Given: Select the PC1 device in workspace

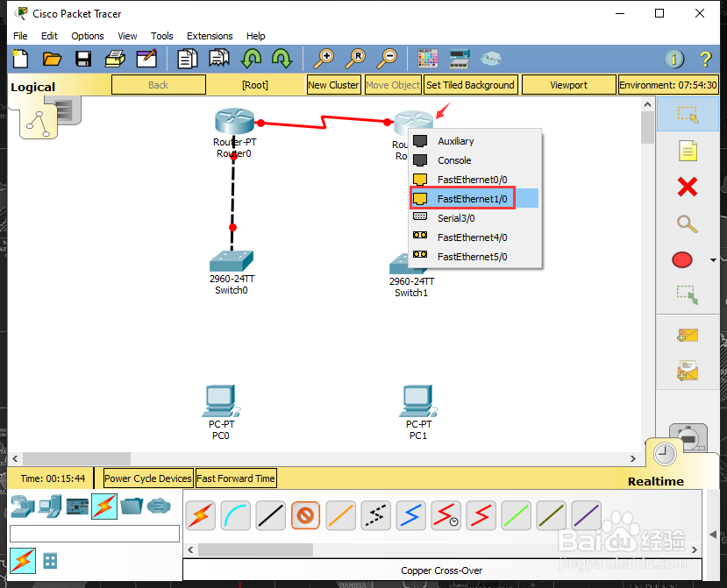Looking at the screenshot, I should 418,401.
